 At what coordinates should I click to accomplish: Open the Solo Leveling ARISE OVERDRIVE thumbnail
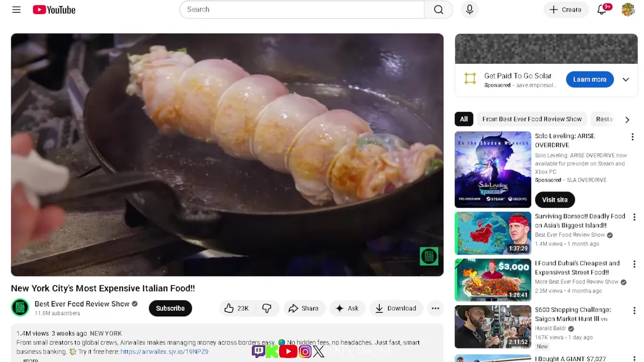pyautogui.click(x=493, y=169)
